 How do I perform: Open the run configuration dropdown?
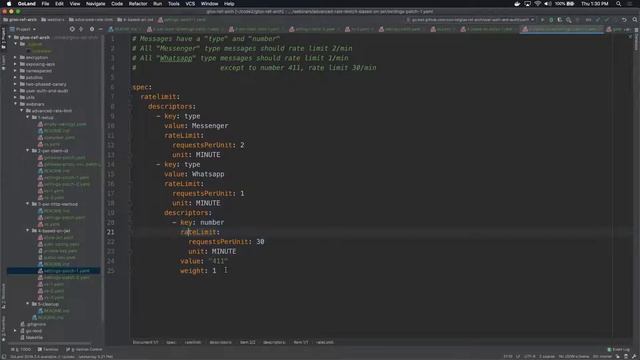click(x=470, y=20)
